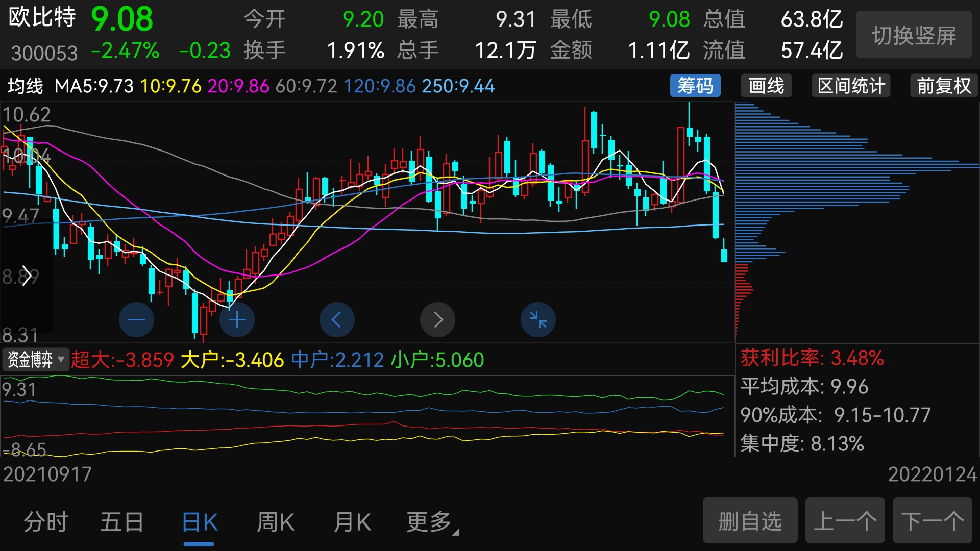Change 前复权 adjustment mode
The width and height of the screenshot is (980, 551).
pos(944,86)
